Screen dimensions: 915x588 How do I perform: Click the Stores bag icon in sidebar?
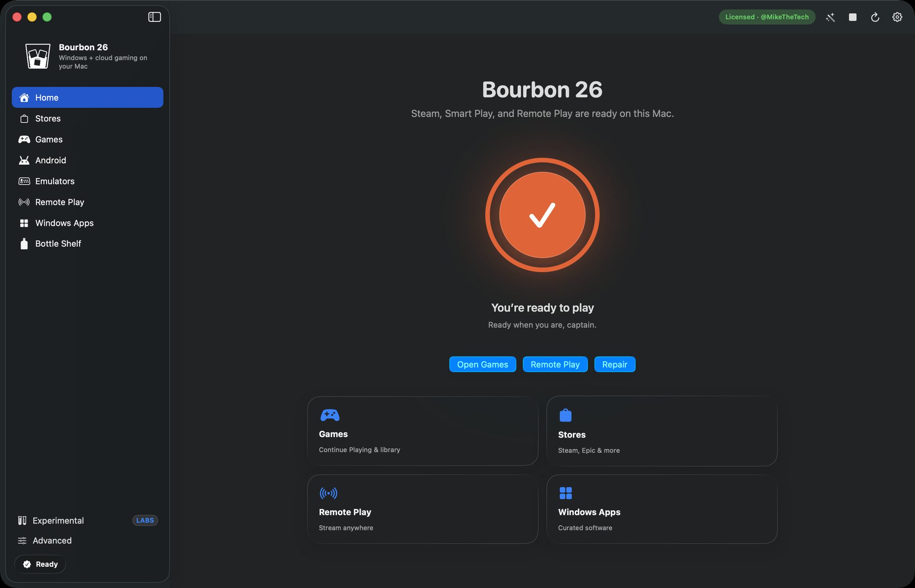(24, 119)
